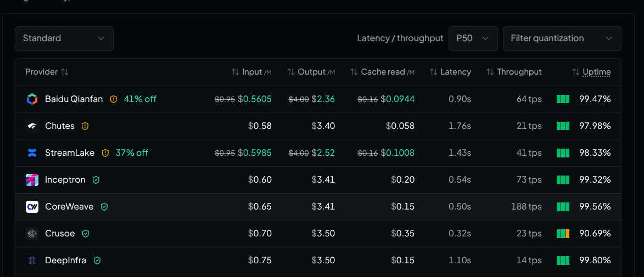Click the Chutes provider logo

tap(32, 126)
